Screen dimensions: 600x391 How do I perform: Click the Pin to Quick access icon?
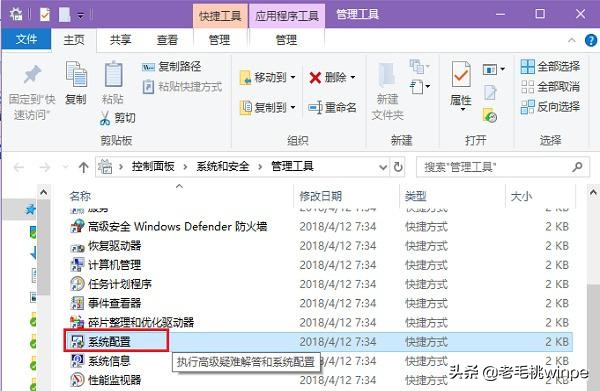coord(32,75)
